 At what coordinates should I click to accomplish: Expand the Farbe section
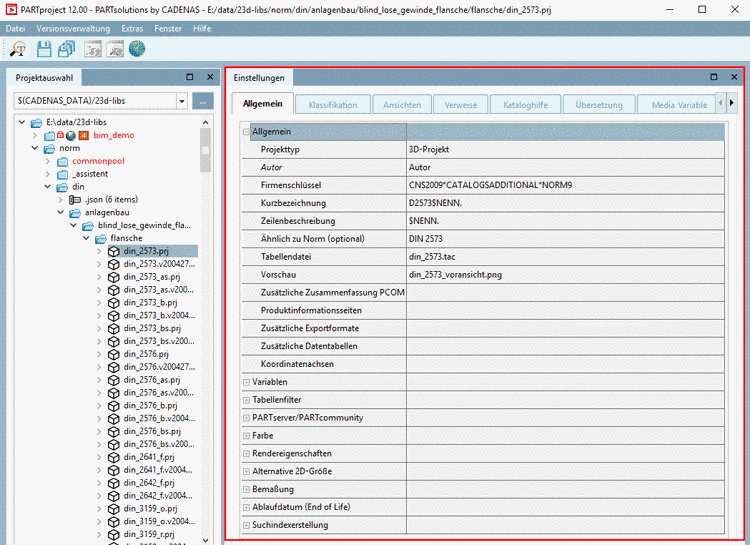pos(247,436)
